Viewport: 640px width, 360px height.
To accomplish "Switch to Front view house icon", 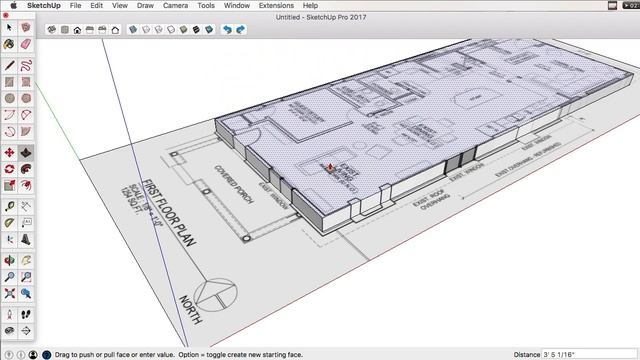I will tap(77, 29).
